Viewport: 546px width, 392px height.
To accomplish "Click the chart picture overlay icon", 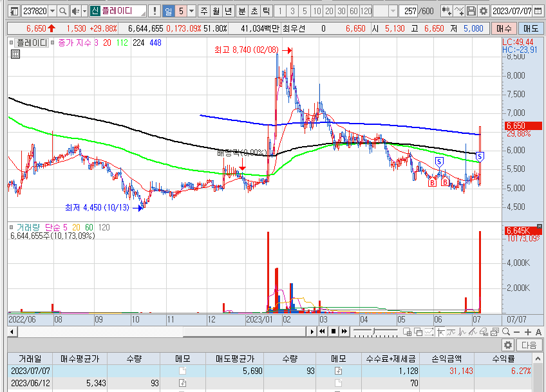I will point(494,331).
